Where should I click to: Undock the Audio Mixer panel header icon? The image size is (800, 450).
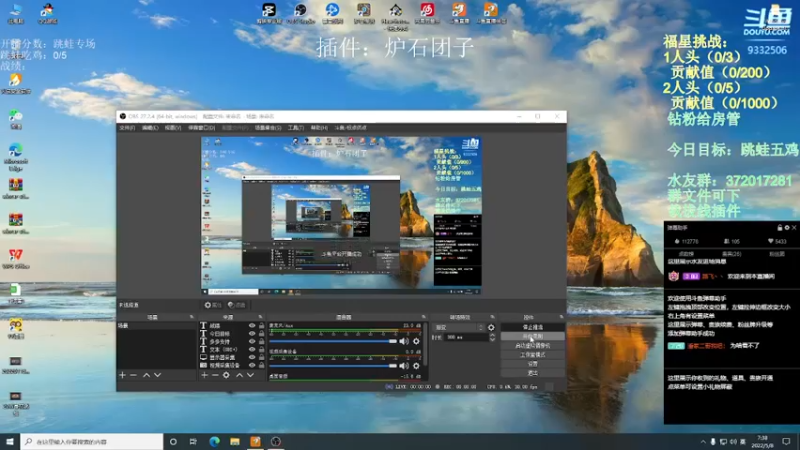click(423, 317)
